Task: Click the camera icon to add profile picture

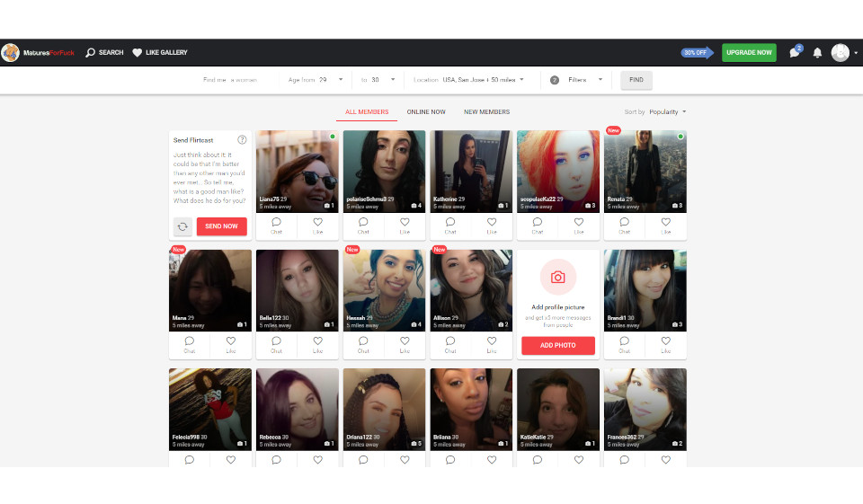Action: coord(557,278)
